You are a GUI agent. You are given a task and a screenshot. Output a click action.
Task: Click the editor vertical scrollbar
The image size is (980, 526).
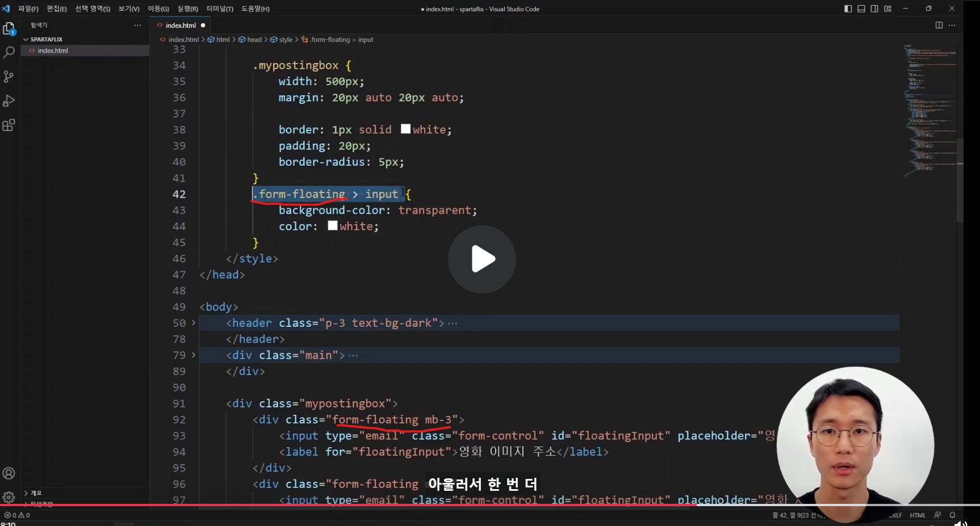click(960, 180)
